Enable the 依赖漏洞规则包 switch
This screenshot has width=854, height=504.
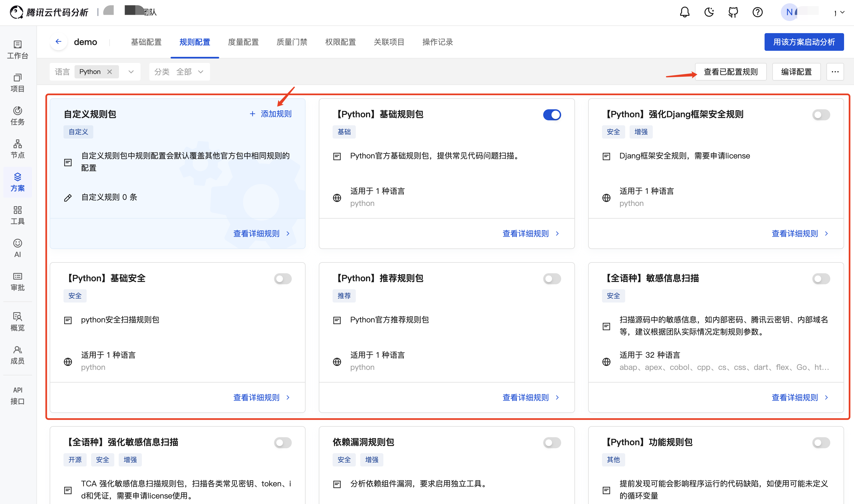(552, 442)
